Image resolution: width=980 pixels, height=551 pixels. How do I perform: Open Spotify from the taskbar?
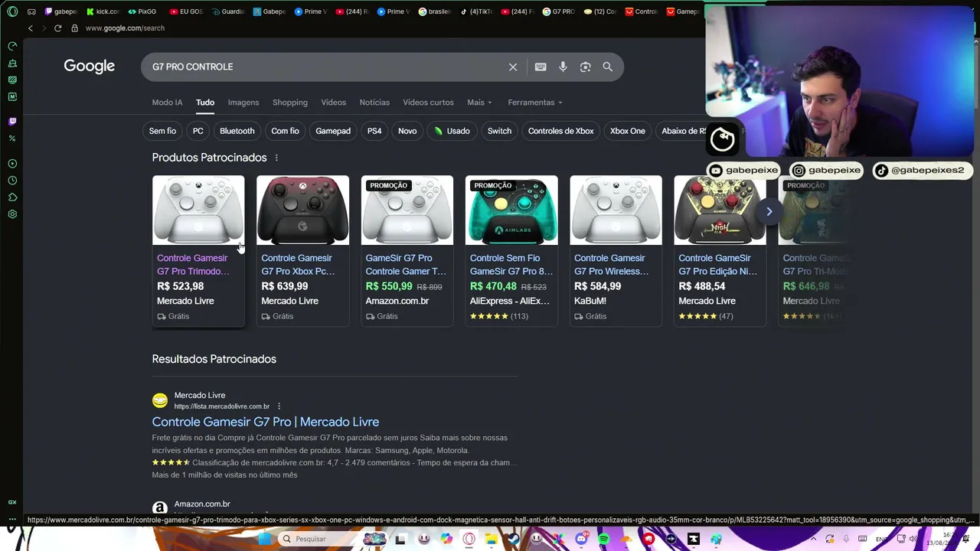603,539
